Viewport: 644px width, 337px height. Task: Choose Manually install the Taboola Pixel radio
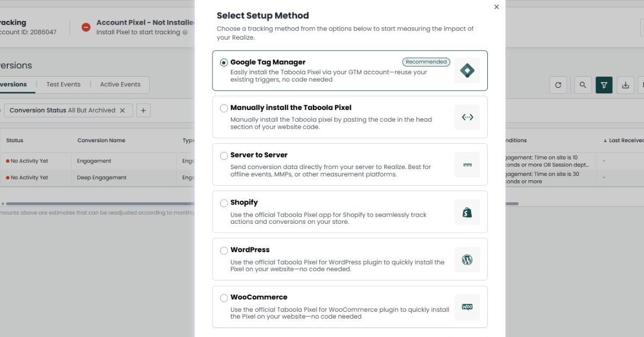pyautogui.click(x=224, y=108)
